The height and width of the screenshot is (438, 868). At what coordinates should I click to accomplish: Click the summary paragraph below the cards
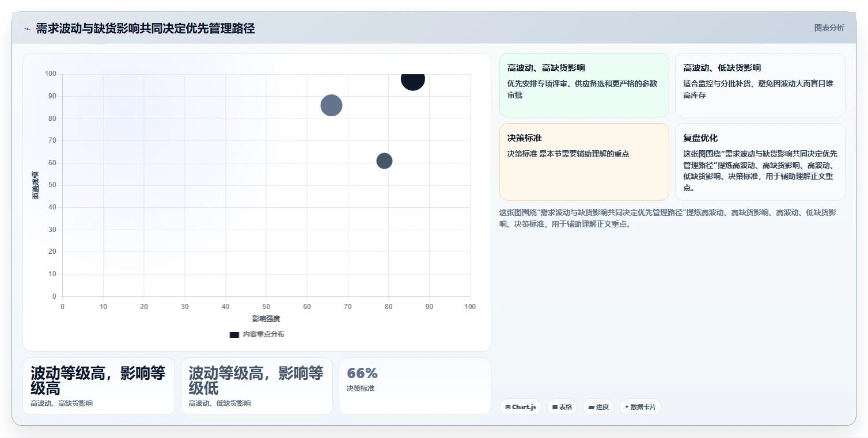coord(668,218)
